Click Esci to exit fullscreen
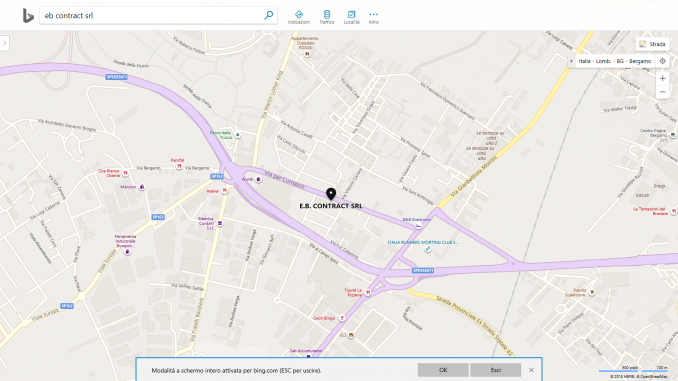The height and width of the screenshot is (381, 678). [x=496, y=370]
